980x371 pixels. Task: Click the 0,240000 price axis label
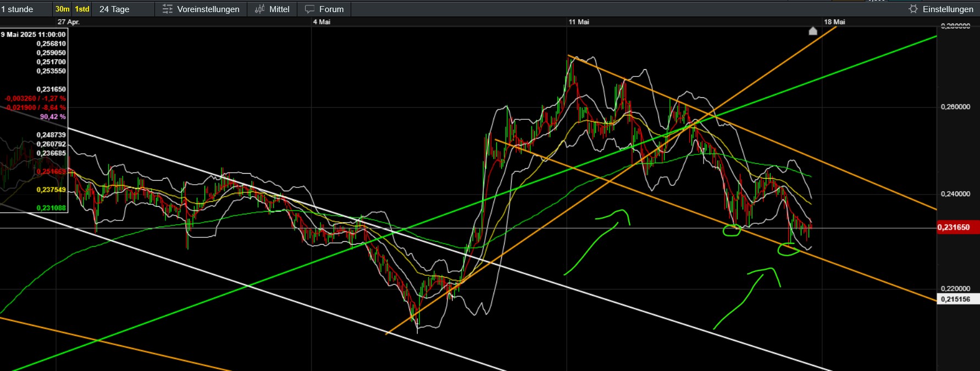coord(955,193)
